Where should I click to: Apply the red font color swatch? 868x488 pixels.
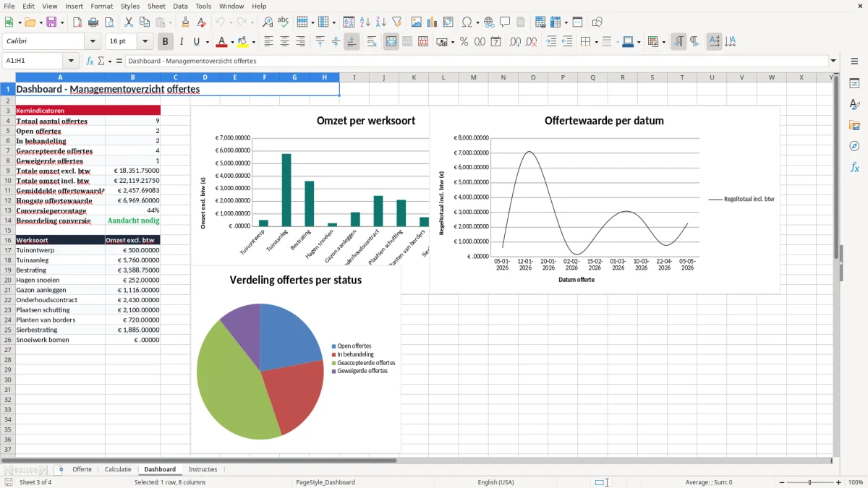[222, 42]
